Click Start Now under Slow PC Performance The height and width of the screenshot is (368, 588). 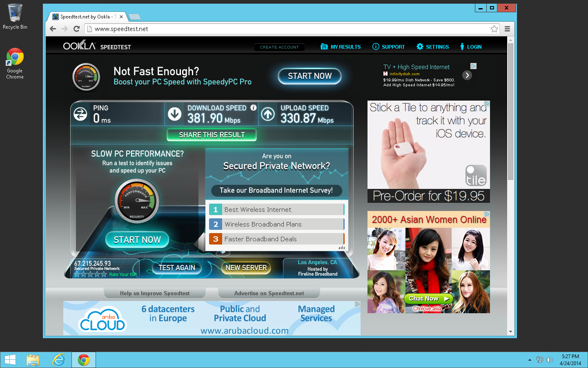[x=137, y=240]
